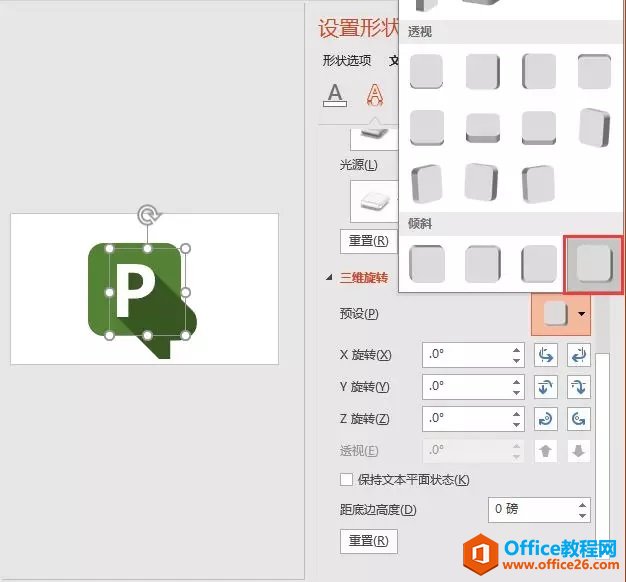Click the 重置 button below 光源
Screen dimensions: 626x582
[x=368, y=241]
